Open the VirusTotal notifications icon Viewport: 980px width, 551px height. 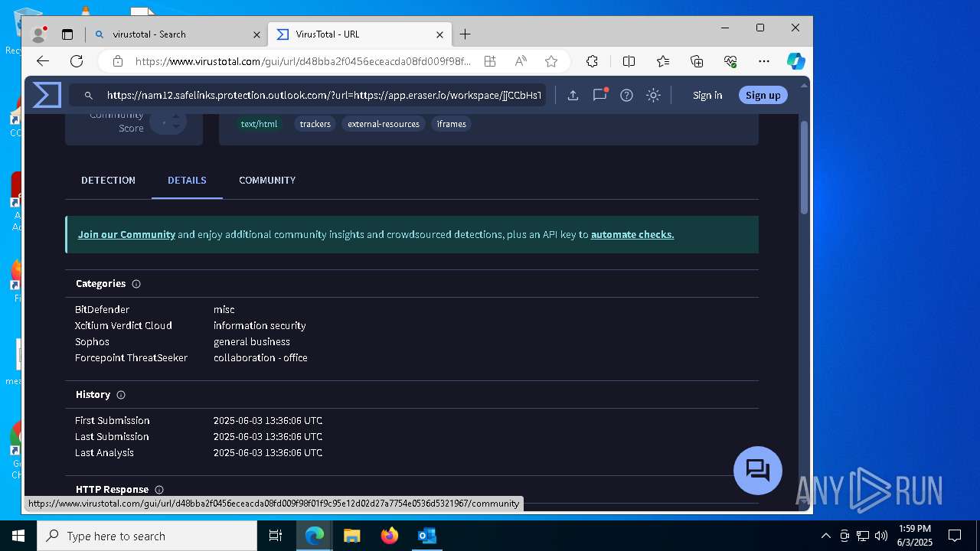600,95
